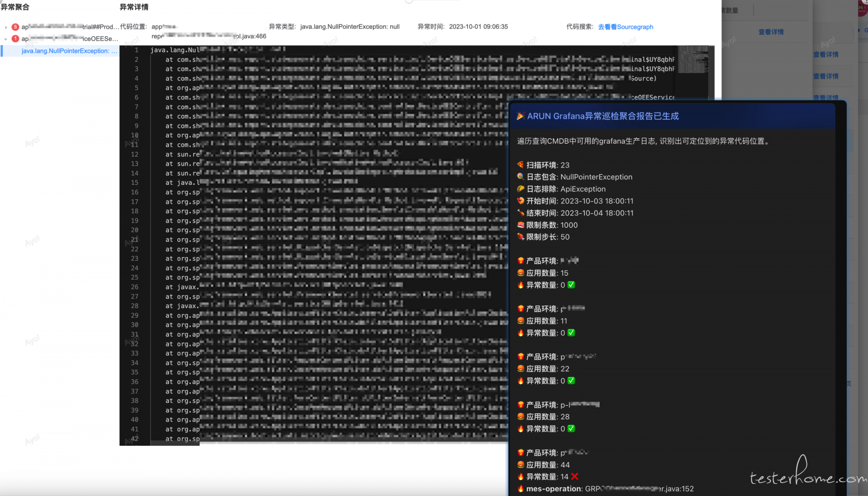Click the red cross after 异常数量: 14
This screenshot has height=496, width=868.
(575, 477)
